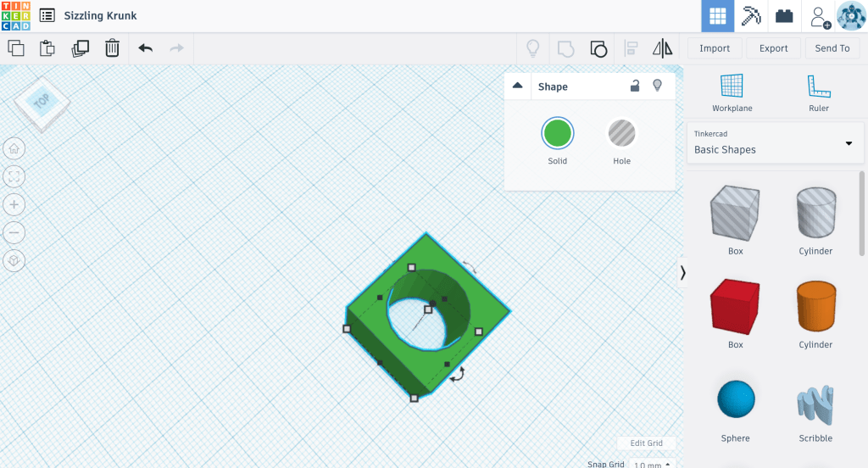Collapse the right shapes sidebar
Viewport: 868px width, 468px height.
click(682, 272)
